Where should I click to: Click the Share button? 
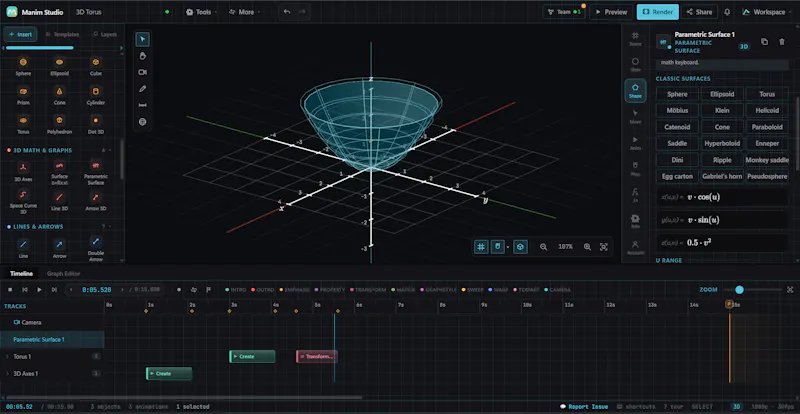[699, 12]
